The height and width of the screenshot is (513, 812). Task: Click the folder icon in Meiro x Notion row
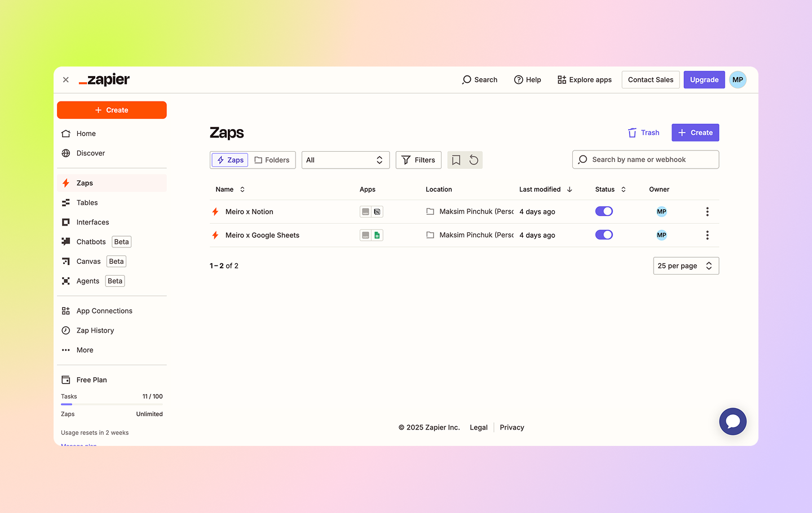tap(430, 211)
